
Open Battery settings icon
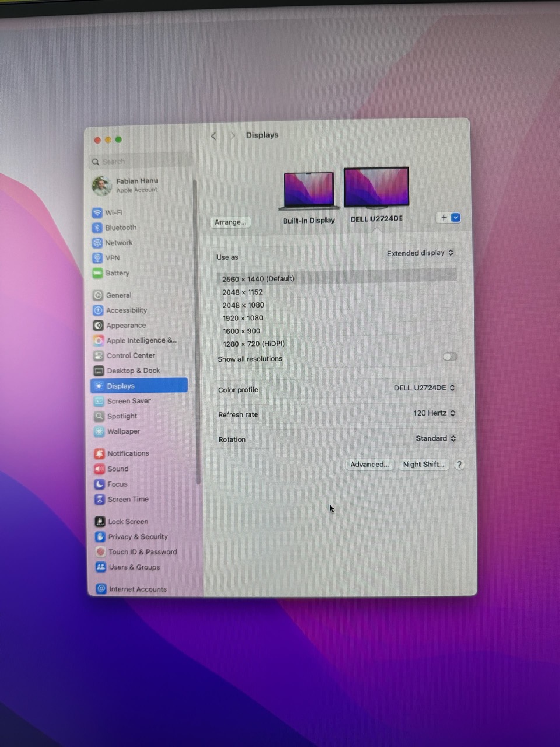pyautogui.click(x=97, y=273)
